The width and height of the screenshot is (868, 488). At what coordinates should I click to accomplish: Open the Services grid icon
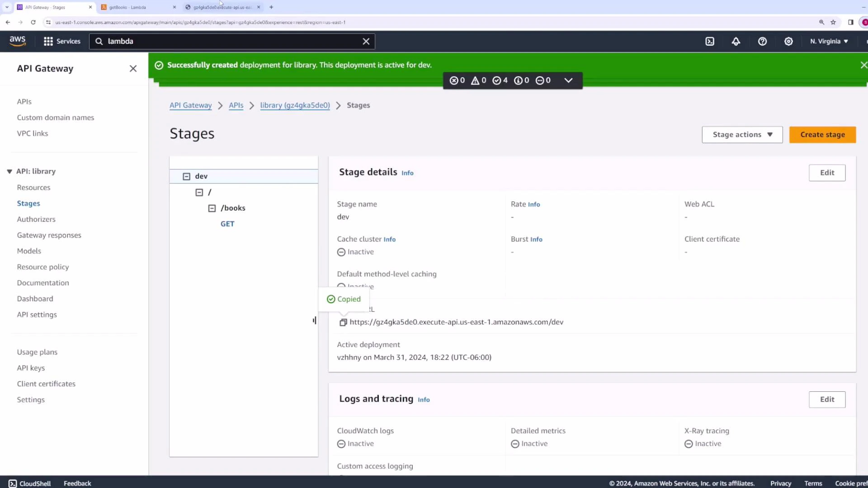pyautogui.click(x=48, y=41)
